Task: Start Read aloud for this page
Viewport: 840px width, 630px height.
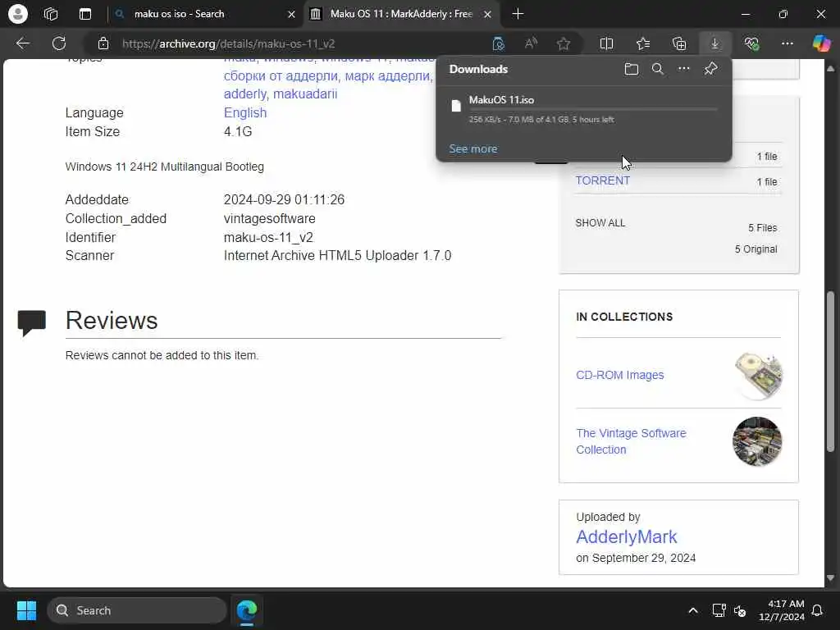Action: click(x=531, y=44)
